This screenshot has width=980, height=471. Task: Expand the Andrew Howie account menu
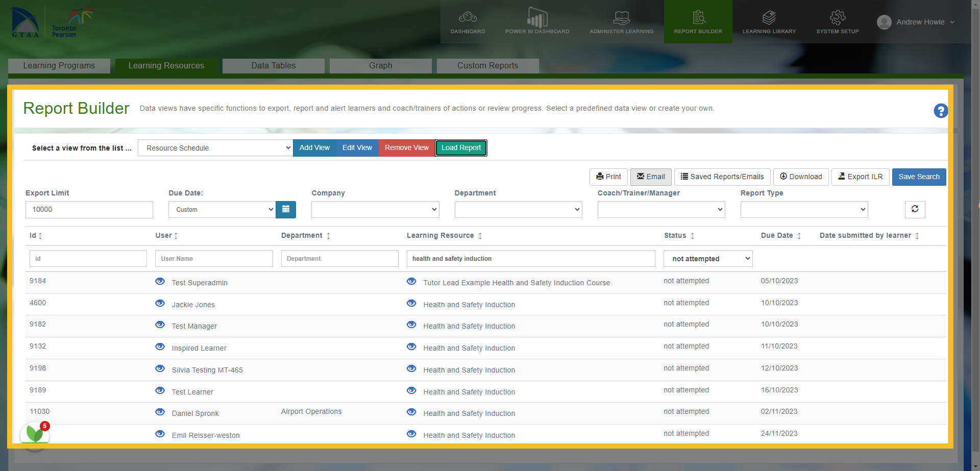click(x=916, y=22)
